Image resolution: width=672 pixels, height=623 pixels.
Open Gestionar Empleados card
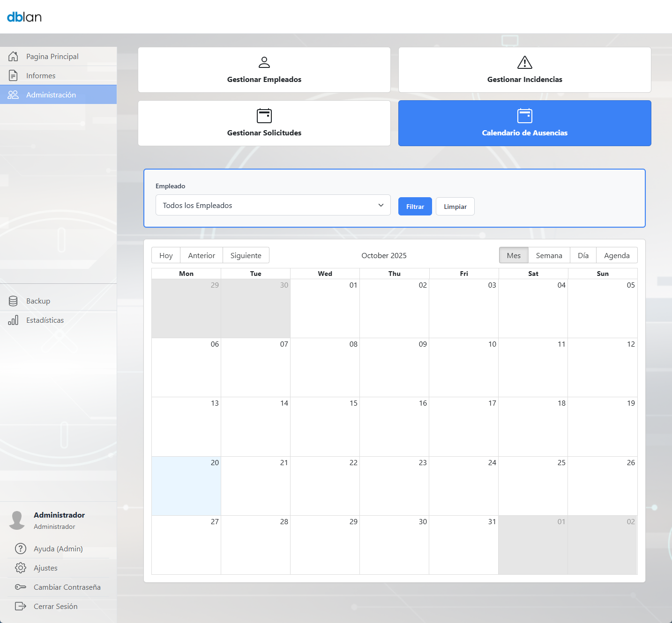tap(264, 70)
